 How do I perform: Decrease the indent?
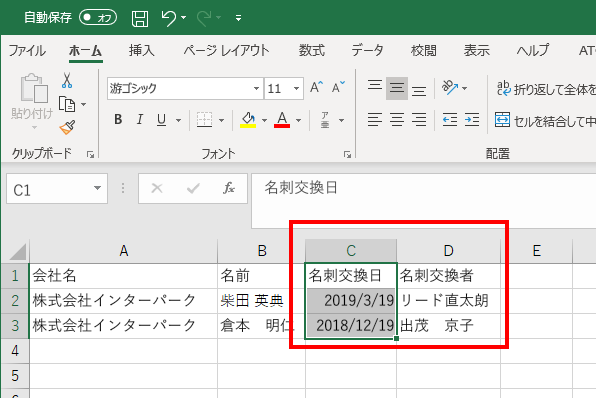pyautogui.click(x=450, y=120)
